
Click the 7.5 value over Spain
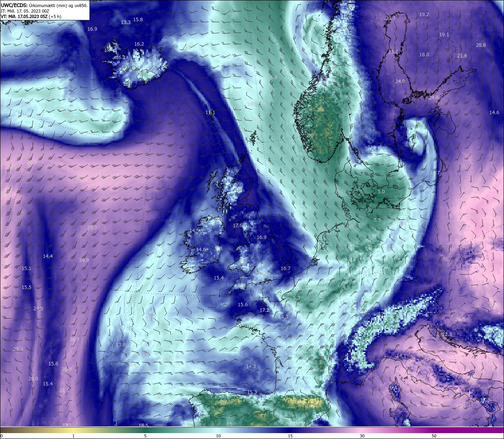[x=229, y=424]
